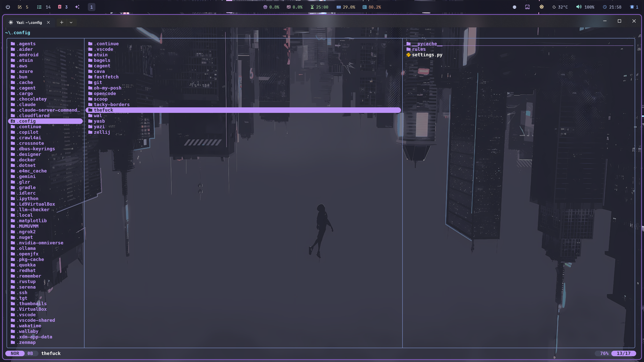Select the wal folder

[243, 116]
